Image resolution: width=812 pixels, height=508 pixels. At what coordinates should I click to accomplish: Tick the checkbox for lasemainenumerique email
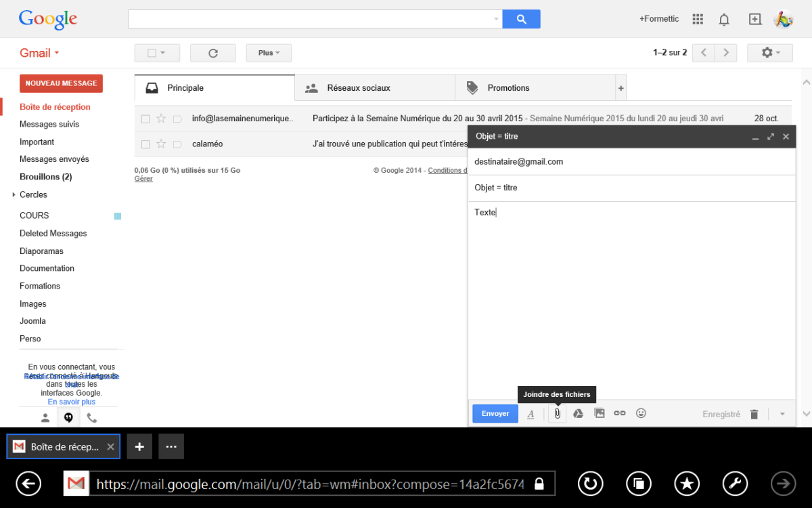[145, 119]
